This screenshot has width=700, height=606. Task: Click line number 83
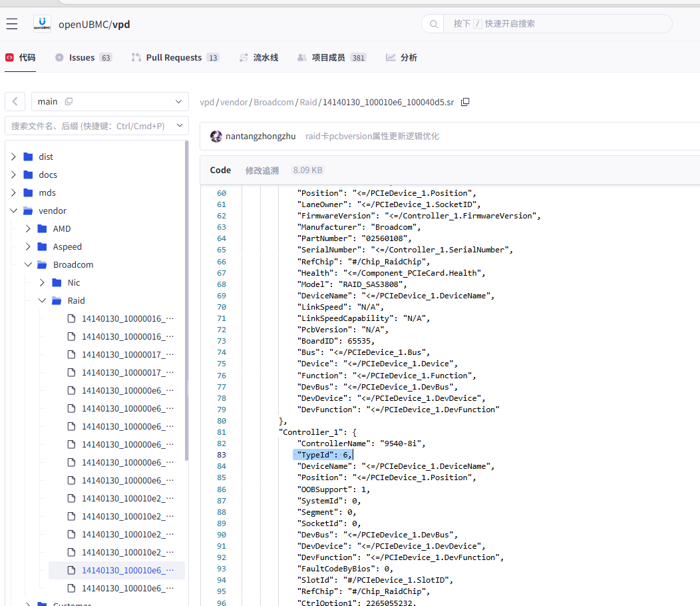tap(222, 455)
